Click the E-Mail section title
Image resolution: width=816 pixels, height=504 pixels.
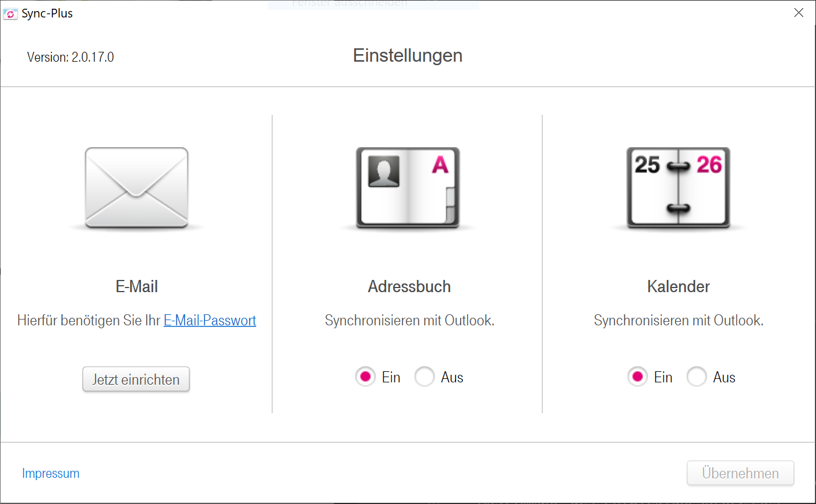tap(137, 286)
